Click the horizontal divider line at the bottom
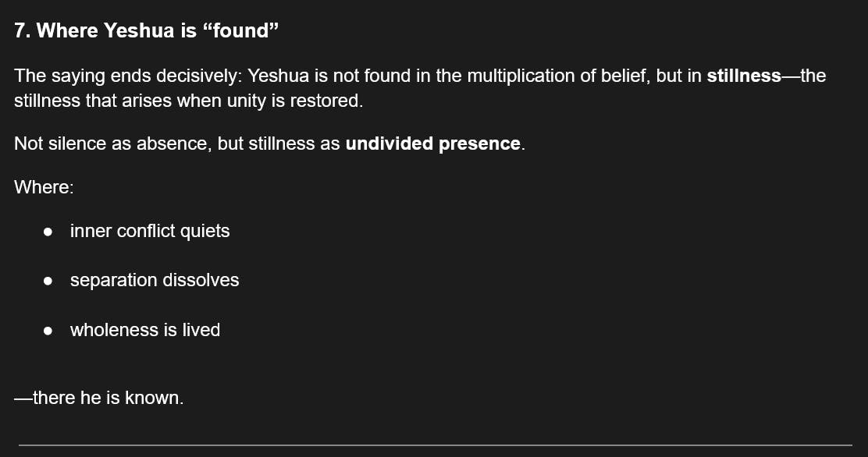Screen dimensions: 868x457 point(434,445)
